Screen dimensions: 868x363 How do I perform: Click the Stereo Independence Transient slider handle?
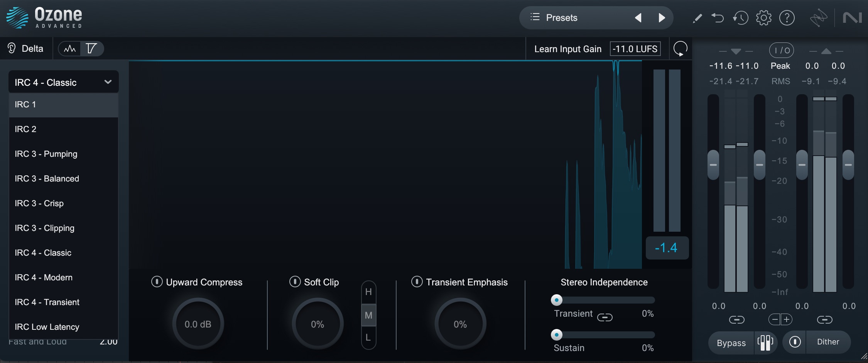click(x=556, y=300)
